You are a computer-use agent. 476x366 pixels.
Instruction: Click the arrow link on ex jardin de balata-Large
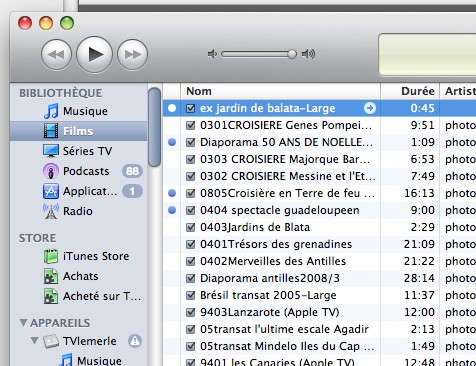[x=370, y=108]
